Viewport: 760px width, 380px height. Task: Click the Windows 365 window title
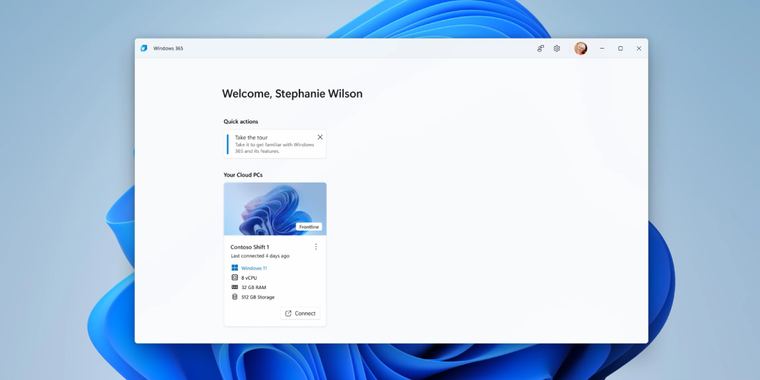(x=168, y=48)
